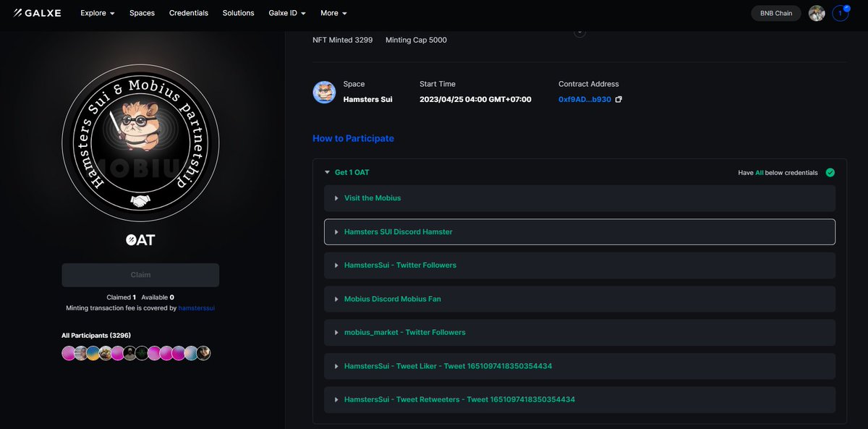Viewport: 868px width, 429px height.
Task: Click the green credentials completed checkmark
Action: tap(830, 173)
